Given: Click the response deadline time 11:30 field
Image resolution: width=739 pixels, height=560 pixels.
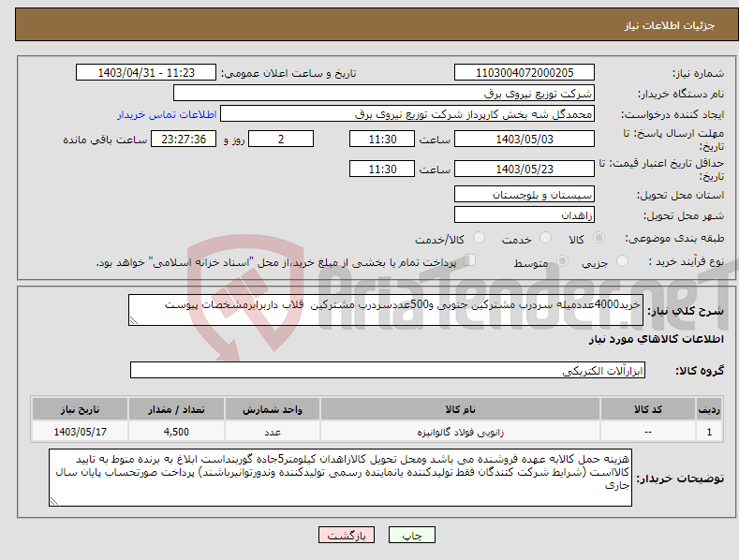Looking at the screenshot, I should (382, 139).
